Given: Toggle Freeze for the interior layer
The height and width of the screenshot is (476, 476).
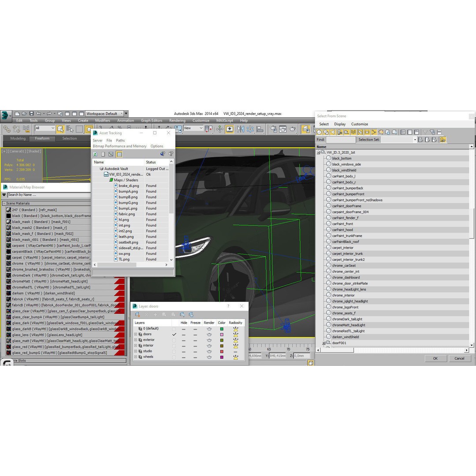Looking at the screenshot, I should coord(195,346).
